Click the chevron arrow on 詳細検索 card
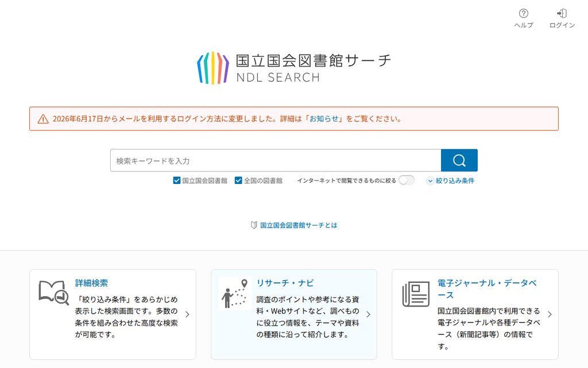The image size is (588, 368). click(187, 315)
